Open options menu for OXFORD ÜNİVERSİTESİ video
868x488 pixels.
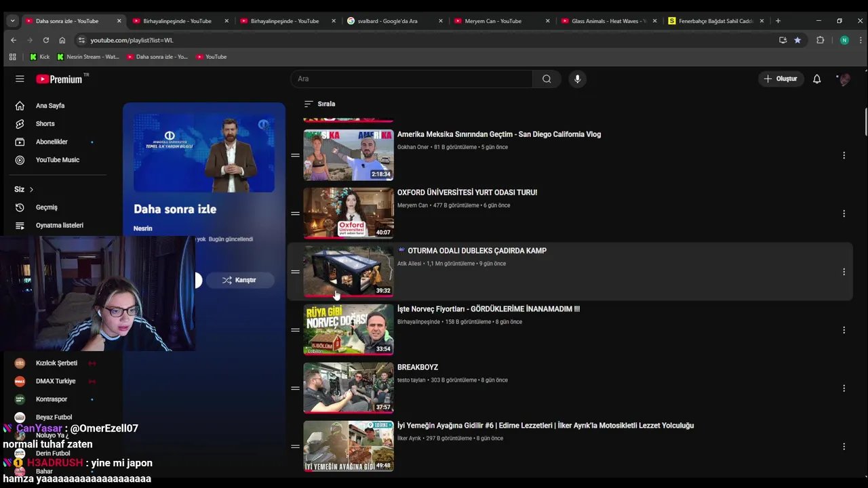[844, 213]
